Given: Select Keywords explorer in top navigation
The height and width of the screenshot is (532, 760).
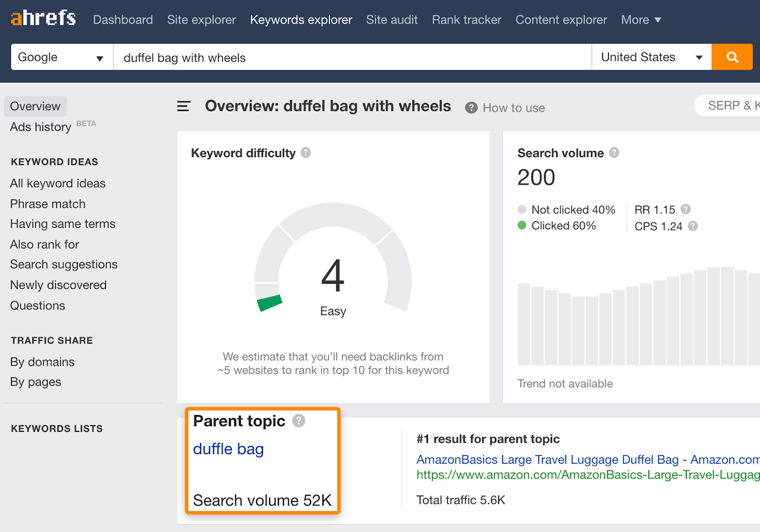Looking at the screenshot, I should pyautogui.click(x=301, y=20).
